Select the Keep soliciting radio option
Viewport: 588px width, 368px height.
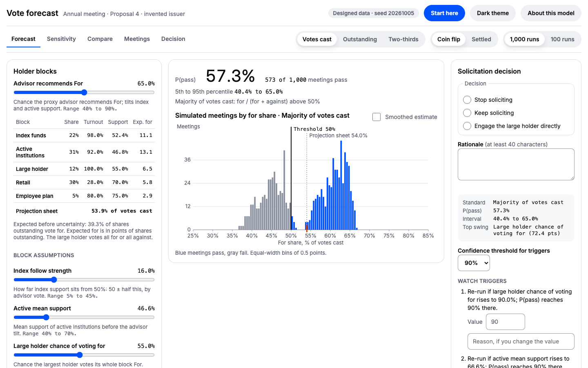(x=467, y=113)
